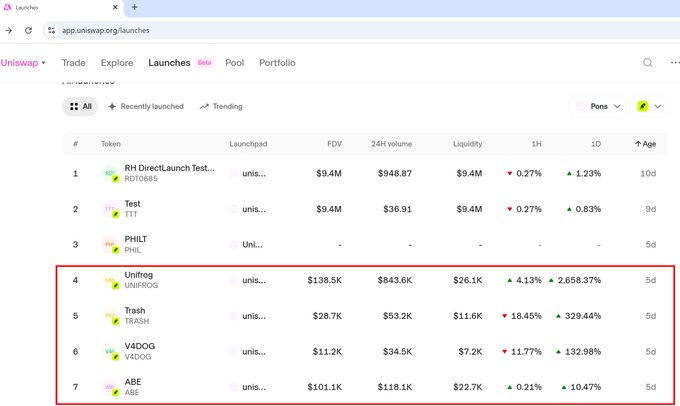Open the Uniswap logo dropdown menu
Image resolution: width=680 pixels, height=406 pixels.
pos(23,63)
